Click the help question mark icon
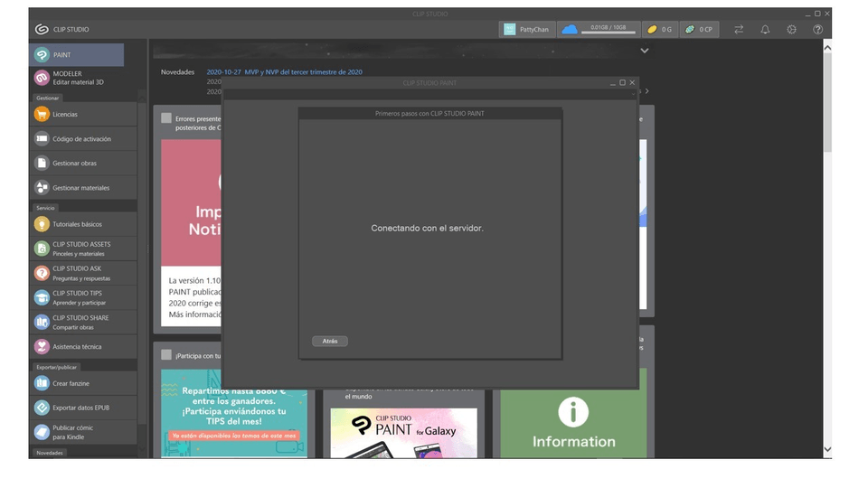 pyautogui.click(x=817, y=30)
